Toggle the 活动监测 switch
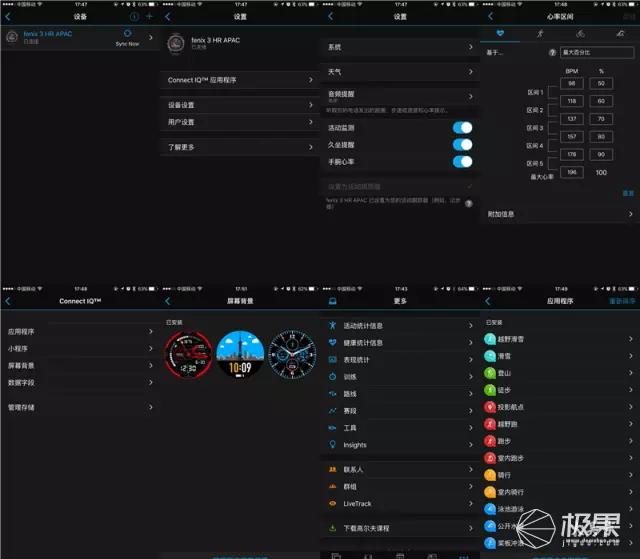The image size is (640, 559). [x=462, y=128]
